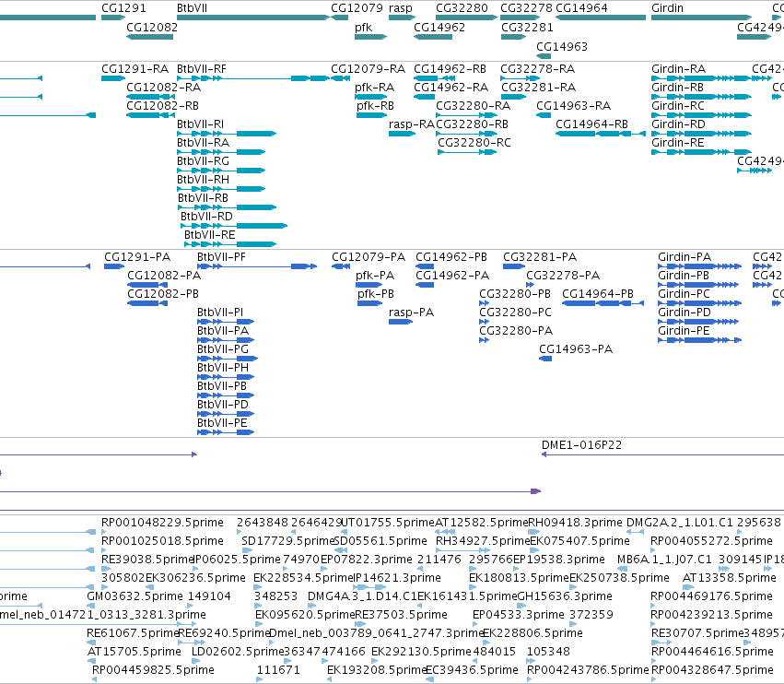This screenshot has width=784, height=684.
Task: Open EST GM03632.5prime
Action: tap(135, 596)
